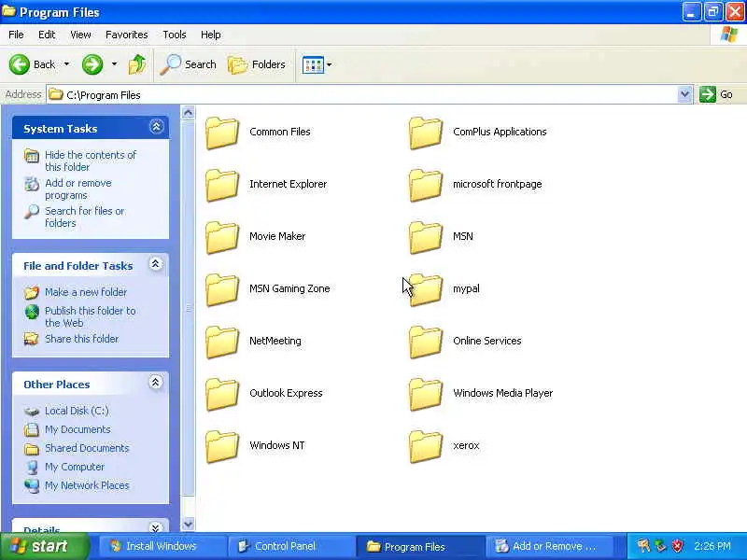
Task: Open the Favorites menu
Action: pos(127,35)
